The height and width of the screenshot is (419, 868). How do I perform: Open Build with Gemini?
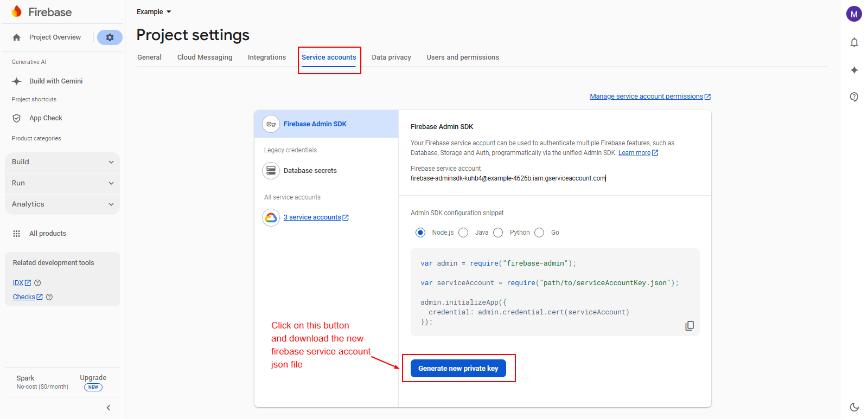[56, 81]
